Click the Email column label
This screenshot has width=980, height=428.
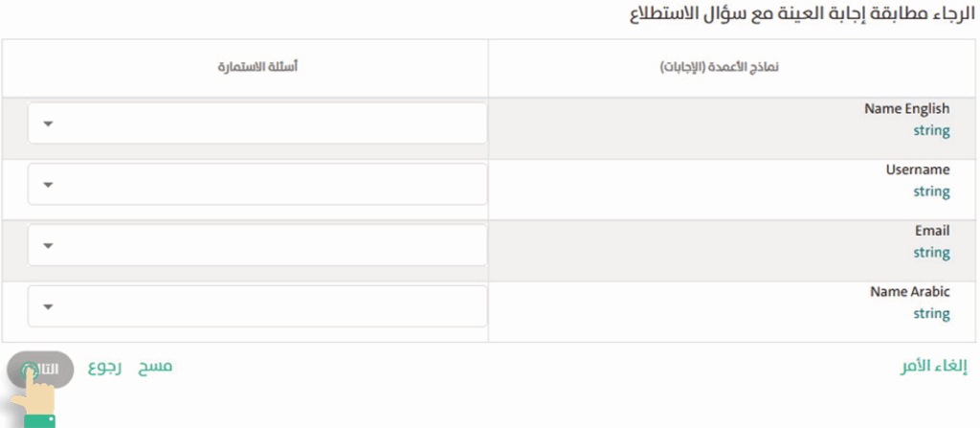931,231
